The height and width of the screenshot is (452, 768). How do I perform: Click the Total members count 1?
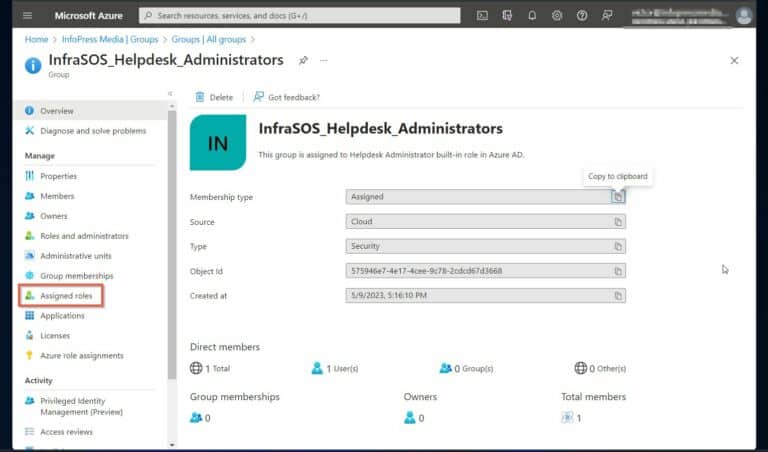(x=571, y=418)
